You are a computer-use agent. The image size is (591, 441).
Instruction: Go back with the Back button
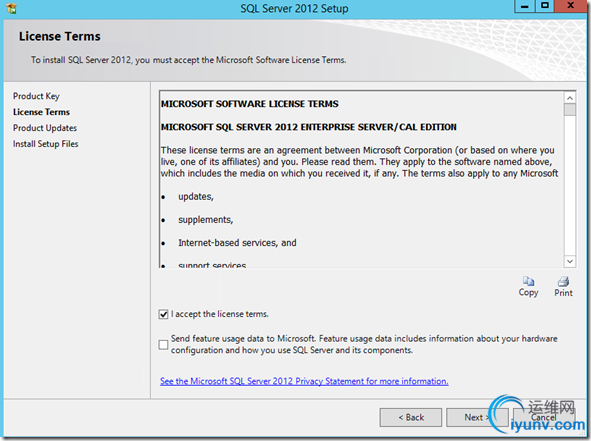411,417
